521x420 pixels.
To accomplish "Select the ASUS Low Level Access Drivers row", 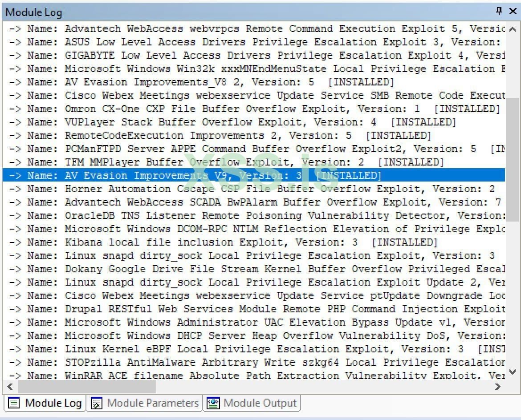I will (x=254, y=42).
